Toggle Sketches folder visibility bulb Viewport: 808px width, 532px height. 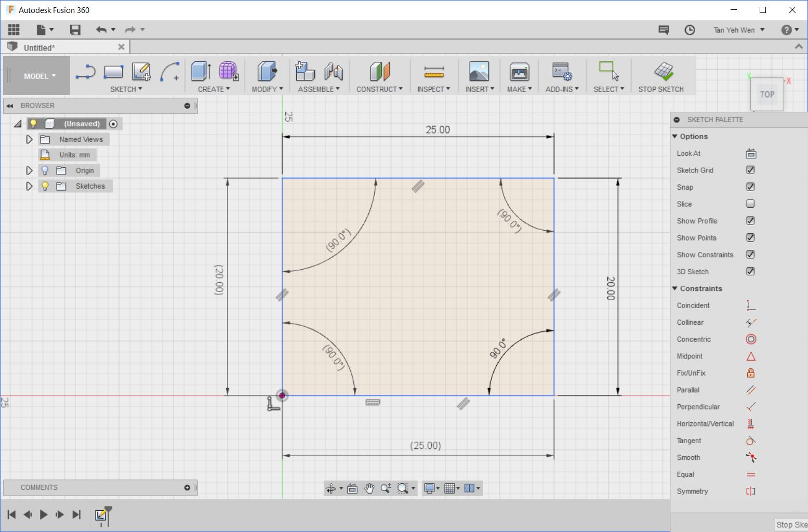point(45,186)
